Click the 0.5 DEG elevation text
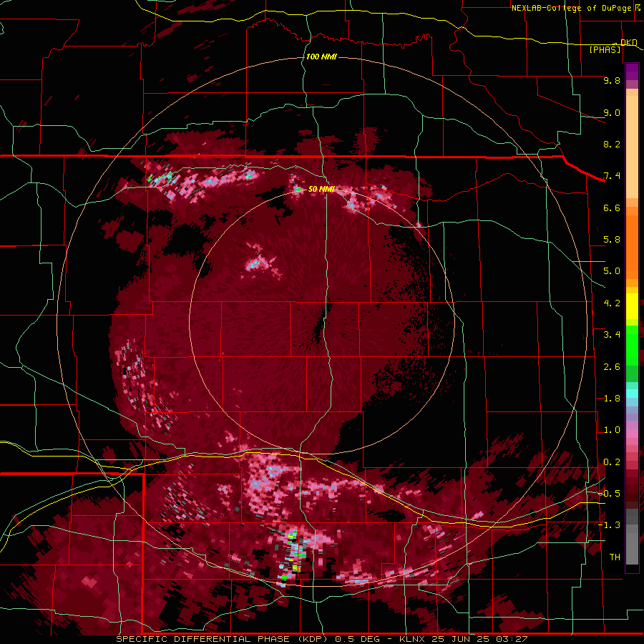 click(x=357, y=639)
